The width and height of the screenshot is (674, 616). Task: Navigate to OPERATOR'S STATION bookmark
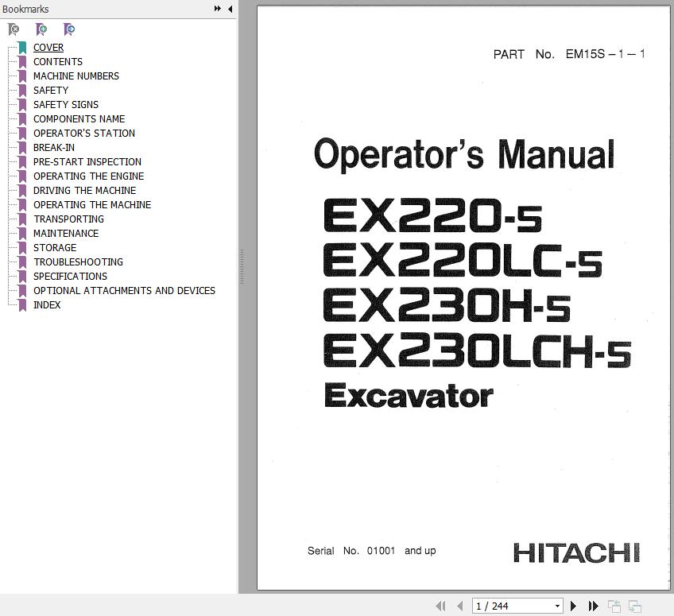coord(84,134)
